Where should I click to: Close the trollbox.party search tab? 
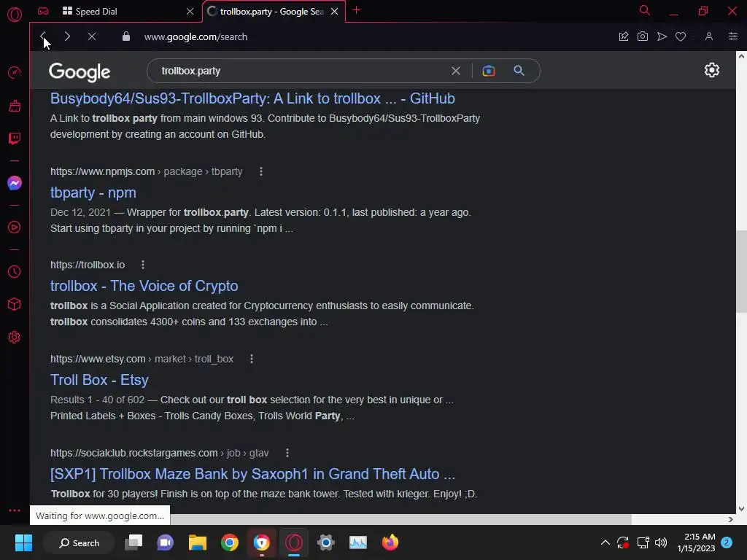334,12
